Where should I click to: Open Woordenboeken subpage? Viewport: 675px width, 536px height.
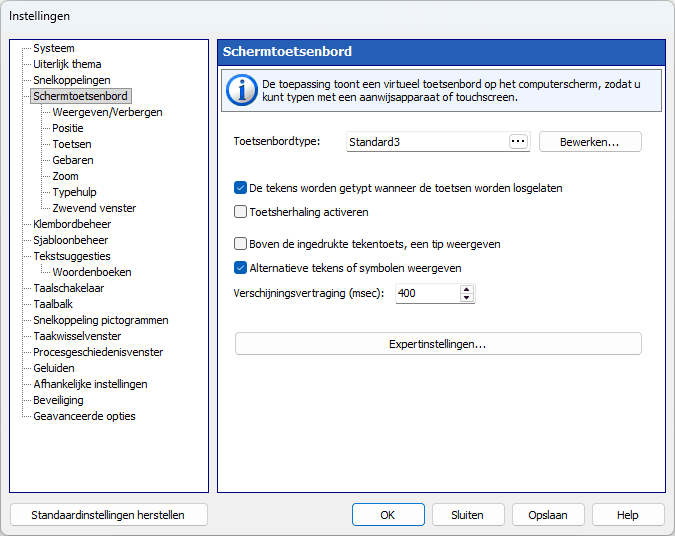[92, 272]
